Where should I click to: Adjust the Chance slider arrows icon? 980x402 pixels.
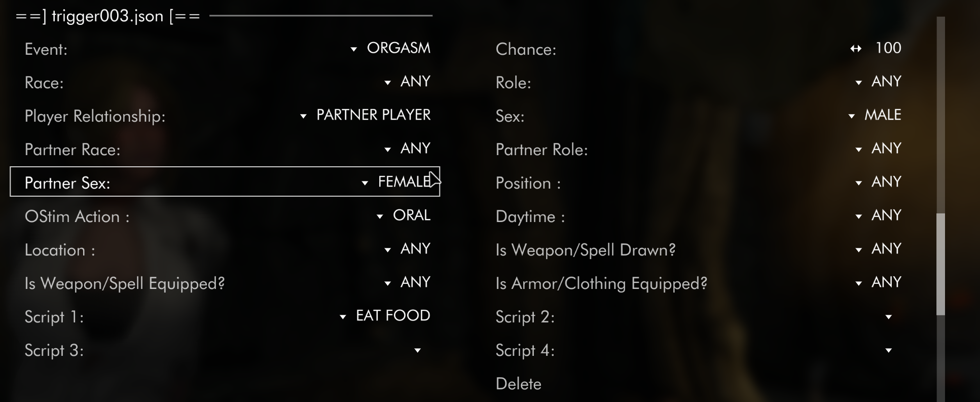tap(856, 49)
